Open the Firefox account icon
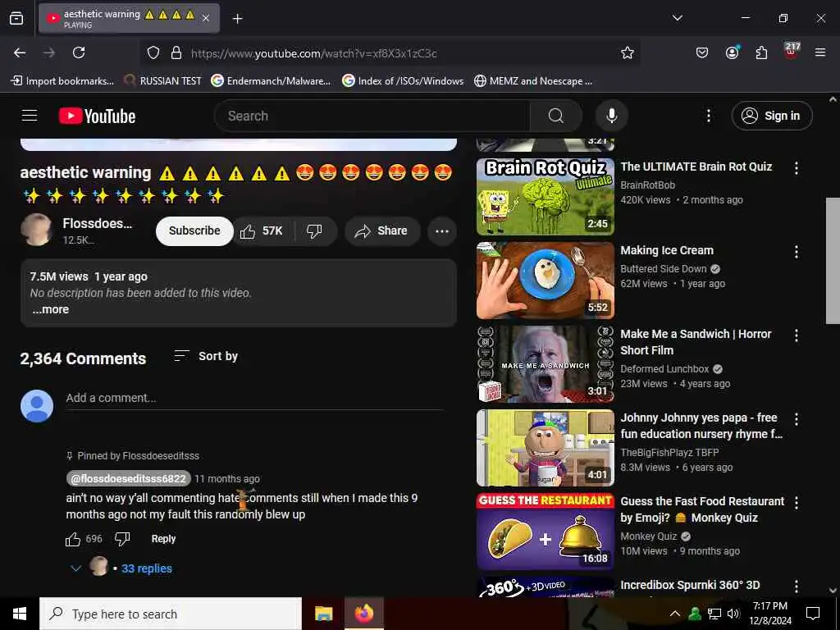Image resolution: width=840 pixels, height=630 pixels. pos(732,52)
